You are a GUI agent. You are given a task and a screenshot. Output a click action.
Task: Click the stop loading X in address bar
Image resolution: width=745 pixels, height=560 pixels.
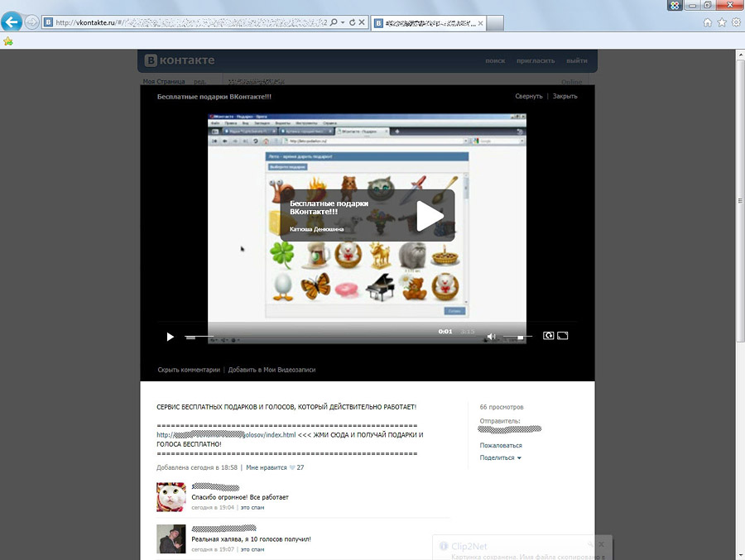click(363, 22)
